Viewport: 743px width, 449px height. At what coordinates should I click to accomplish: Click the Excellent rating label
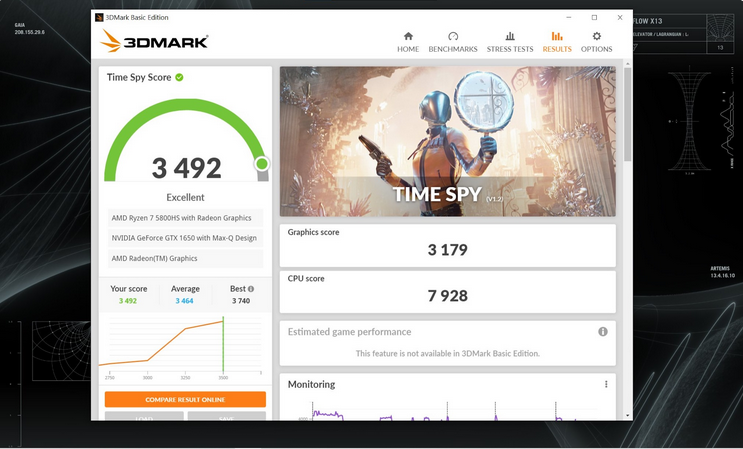pos(185,197)
